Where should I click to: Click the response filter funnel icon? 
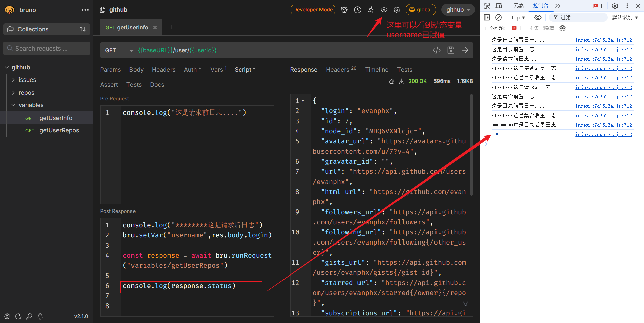click(x=465, y=303)
